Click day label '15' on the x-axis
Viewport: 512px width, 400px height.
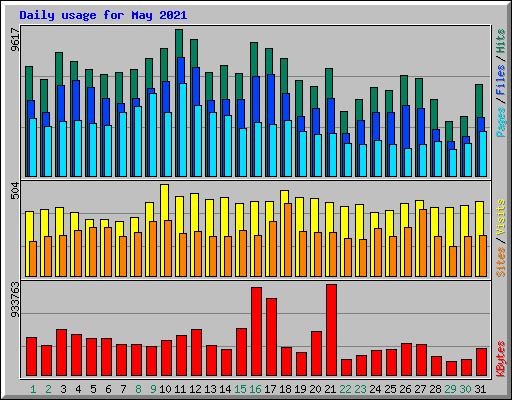240,389
